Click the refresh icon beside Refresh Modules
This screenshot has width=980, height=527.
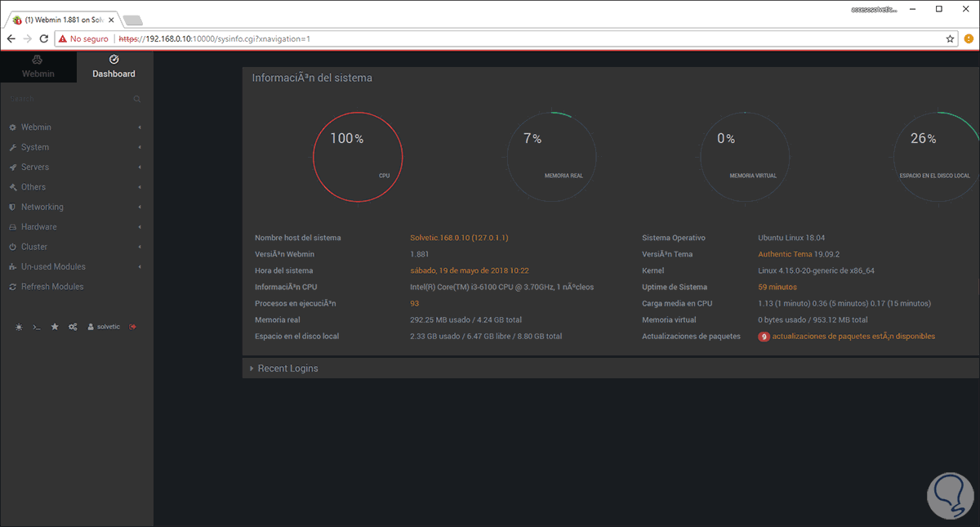(x=13, y=287)
